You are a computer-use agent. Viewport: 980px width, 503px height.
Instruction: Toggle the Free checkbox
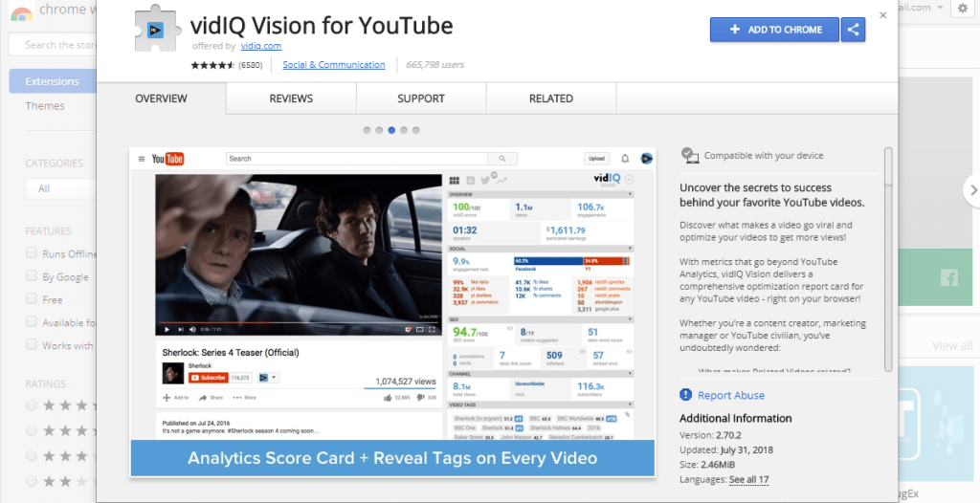(32, 298)
